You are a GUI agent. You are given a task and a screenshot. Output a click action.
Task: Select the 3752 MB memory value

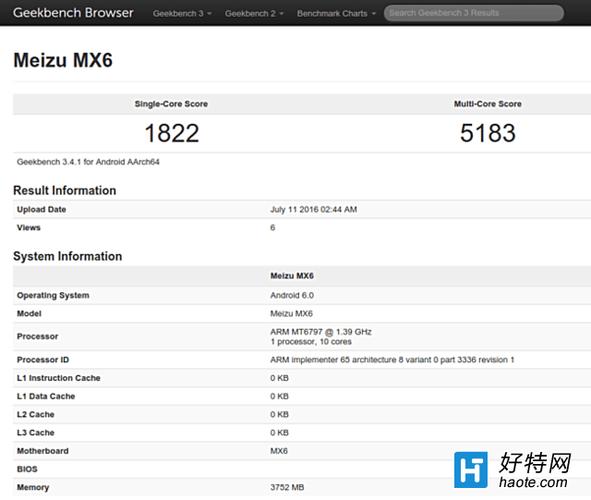tap(287, 487)
